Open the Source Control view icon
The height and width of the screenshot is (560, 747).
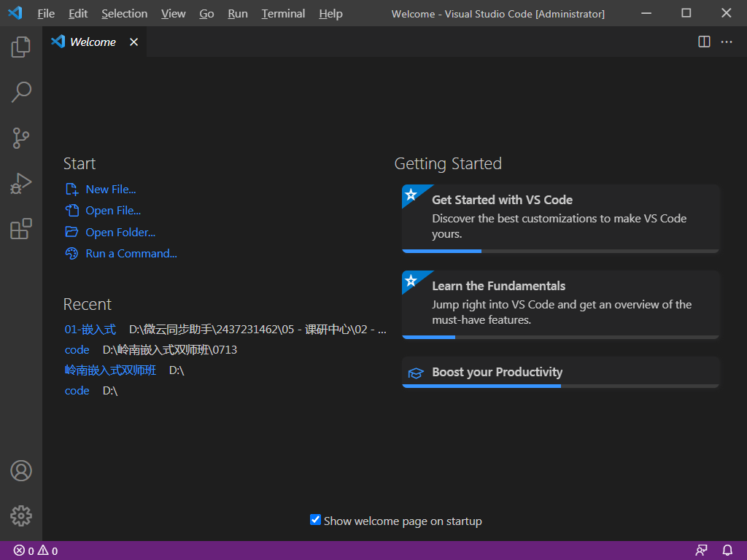point(21,138)
